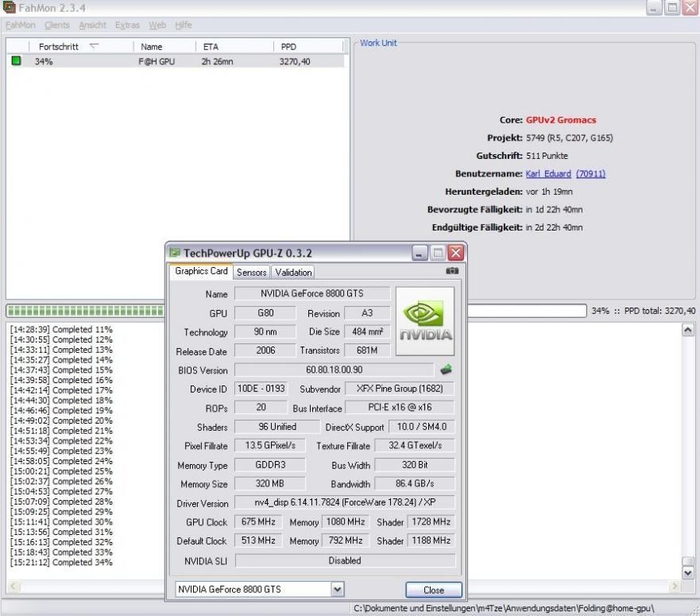Select the F@H GPU client row
The height and width of the screenshot is (616, 700).
176,61
